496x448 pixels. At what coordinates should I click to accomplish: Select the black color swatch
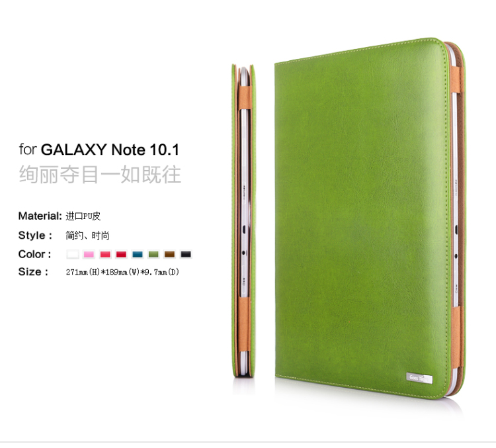click(186, 254)
